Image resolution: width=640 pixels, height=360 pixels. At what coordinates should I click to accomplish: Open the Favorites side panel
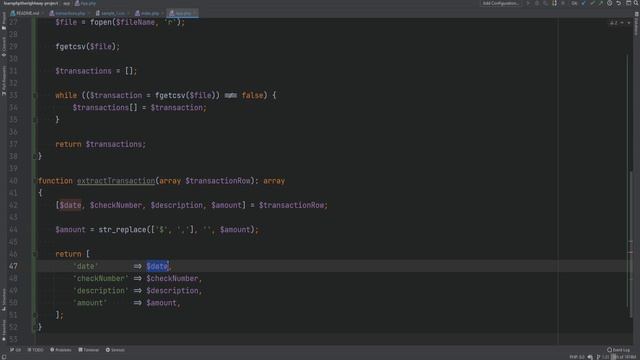(x=4, y=330)
